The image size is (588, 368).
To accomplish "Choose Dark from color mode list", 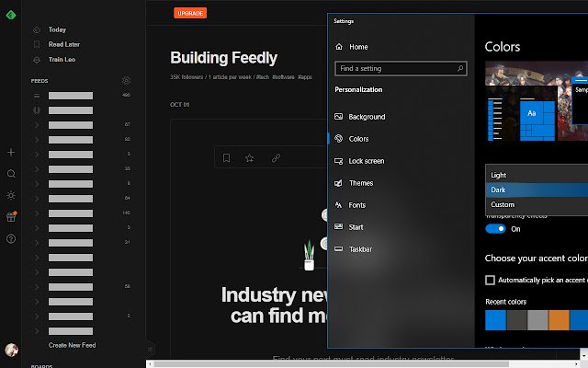I will point(537,190).
